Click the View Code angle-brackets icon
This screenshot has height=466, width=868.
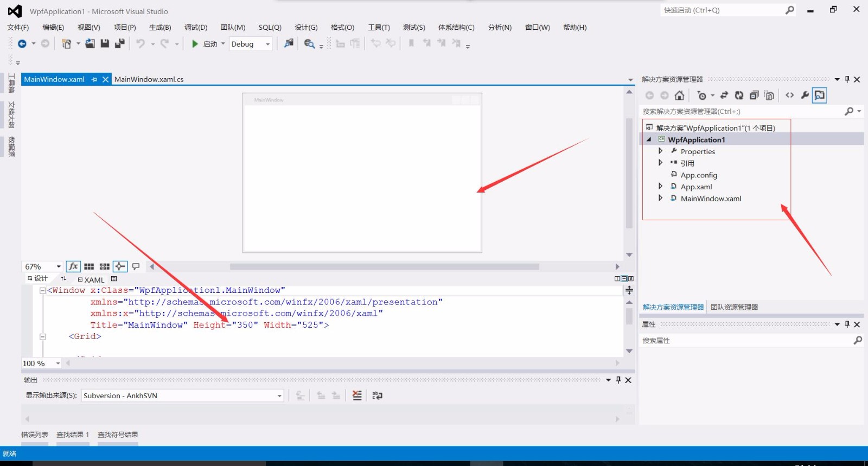tap(790, 95)
